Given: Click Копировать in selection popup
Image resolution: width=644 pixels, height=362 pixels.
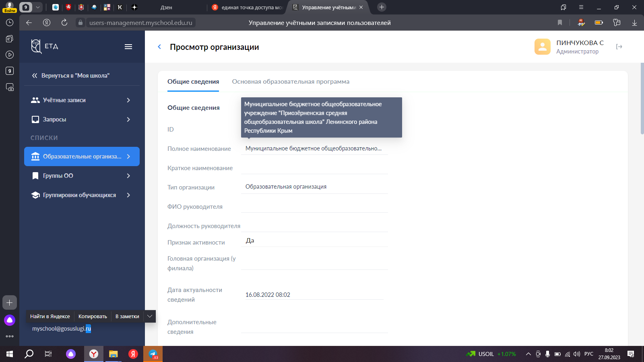Looking at the screenshot, I should click(93, 316).
